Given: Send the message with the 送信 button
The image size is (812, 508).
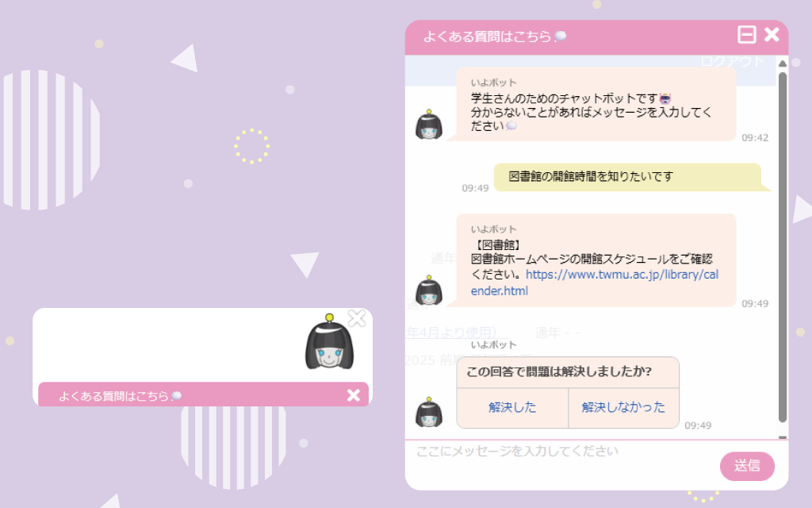Looking at the screenshot, I should 747,466.
